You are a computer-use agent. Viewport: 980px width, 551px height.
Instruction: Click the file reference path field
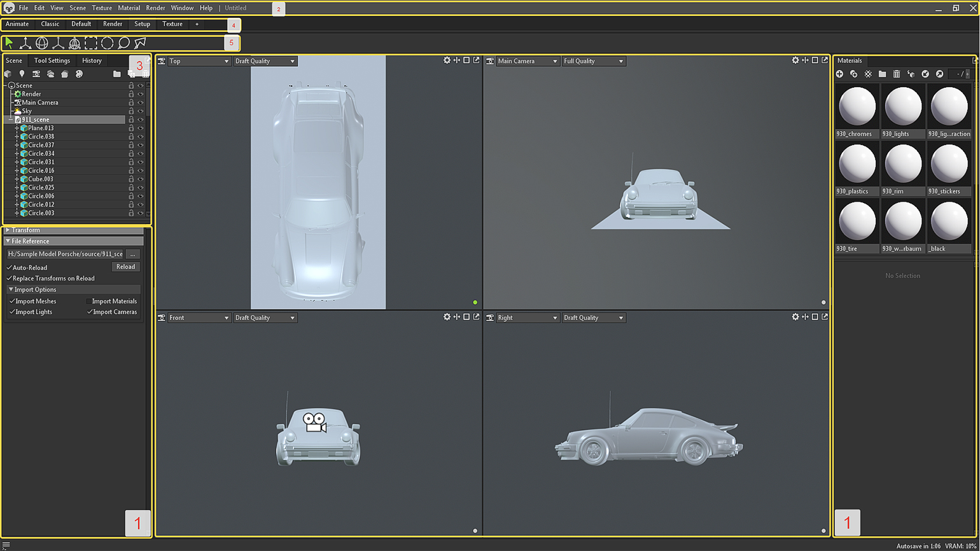[65, 254]
